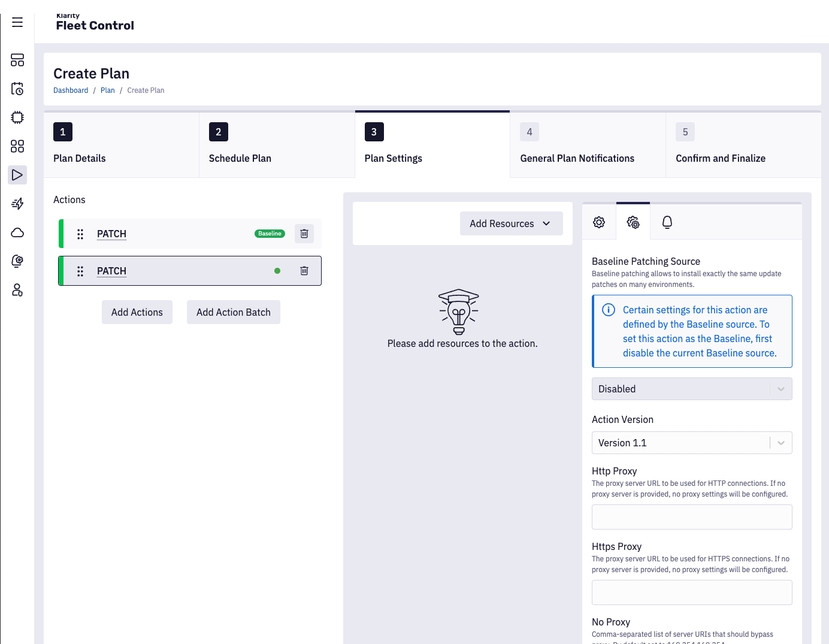Image resolution: width=829 pixels, height=644 pixels.
Task: Open the cloud icon in the sidebar
Action: click(x=17, y=232)
